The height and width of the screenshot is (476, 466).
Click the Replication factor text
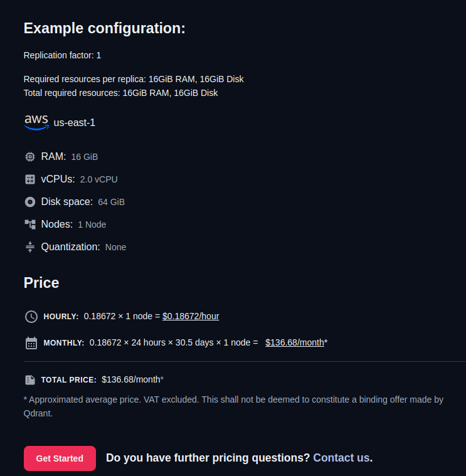tap(62, 55)
